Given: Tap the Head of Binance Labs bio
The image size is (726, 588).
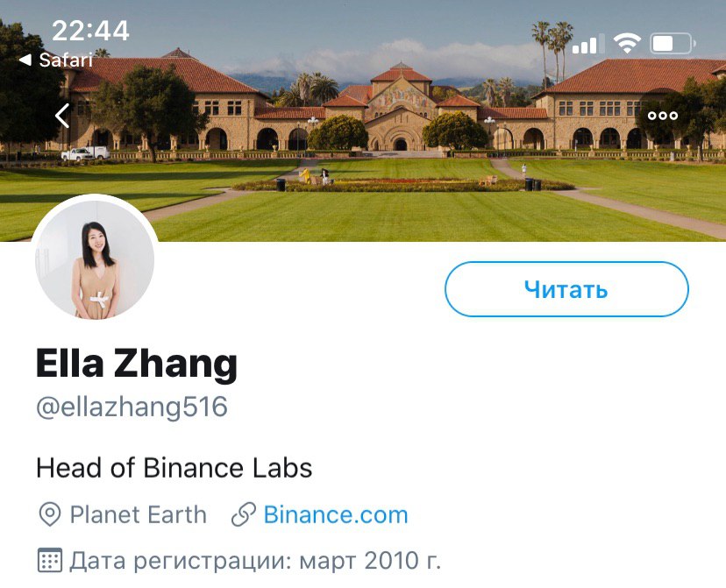Looking at the screenshot, I should 174,468.
